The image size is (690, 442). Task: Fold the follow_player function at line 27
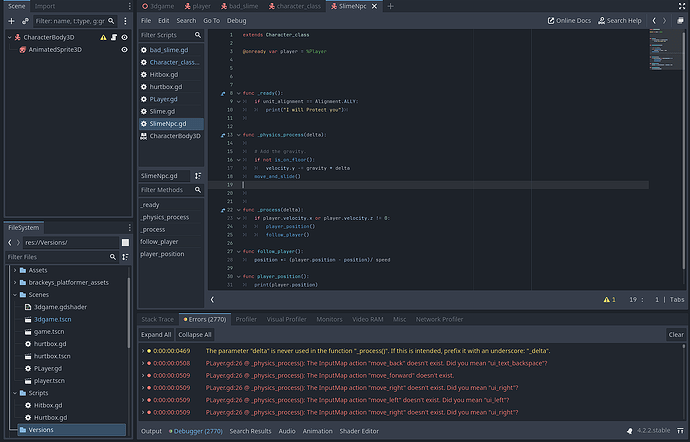pyautogui.click(x=239, y=251)
